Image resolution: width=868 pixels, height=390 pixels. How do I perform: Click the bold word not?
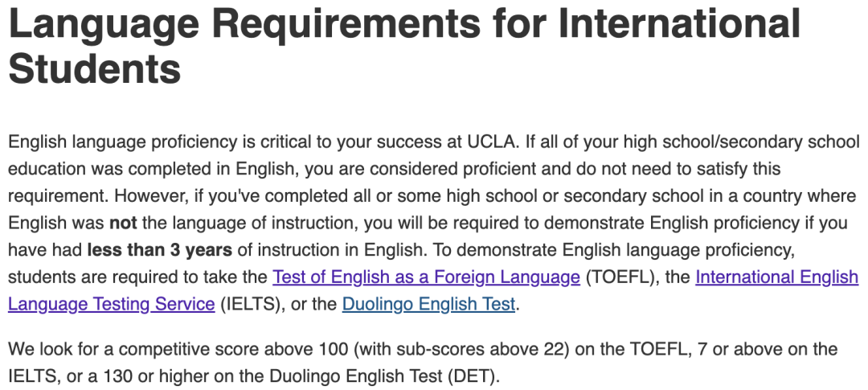[x=123, y=223]
